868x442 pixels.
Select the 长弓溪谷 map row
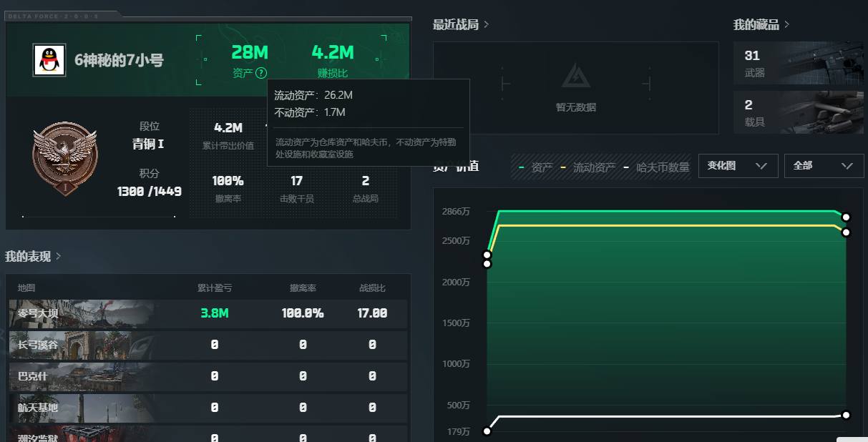pos(208,345)
